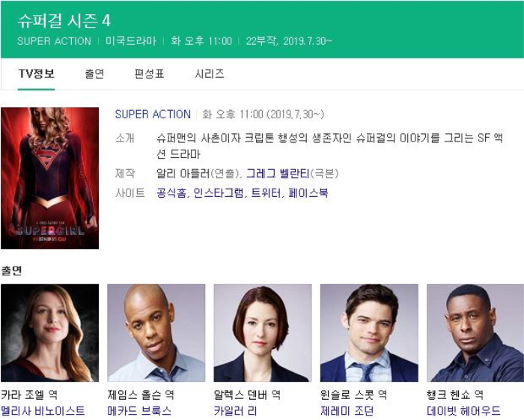Screen dimensions: 524x420
Task: Switch to the 출연 tab
Action: click(94, 73)
